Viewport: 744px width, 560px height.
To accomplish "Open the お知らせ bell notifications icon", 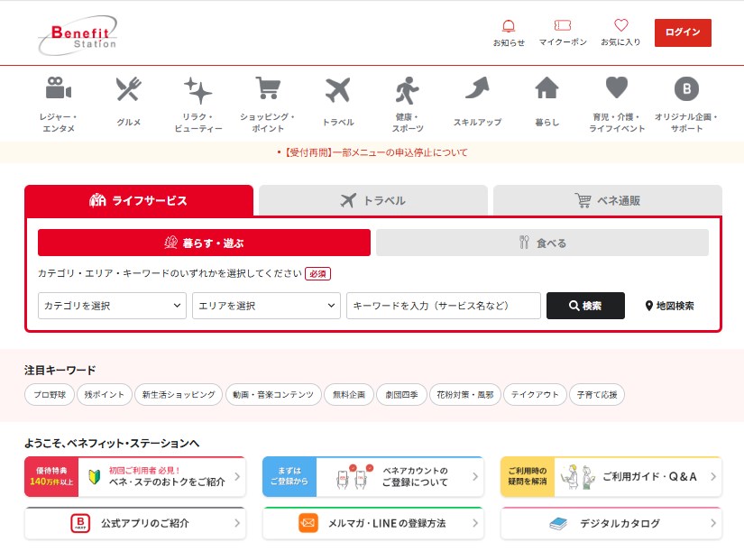I will pyautogui.click(x=509, y=27).
